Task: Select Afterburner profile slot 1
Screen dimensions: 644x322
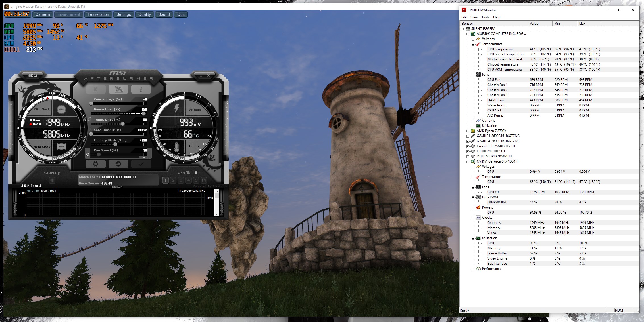Action: (165, 180)
